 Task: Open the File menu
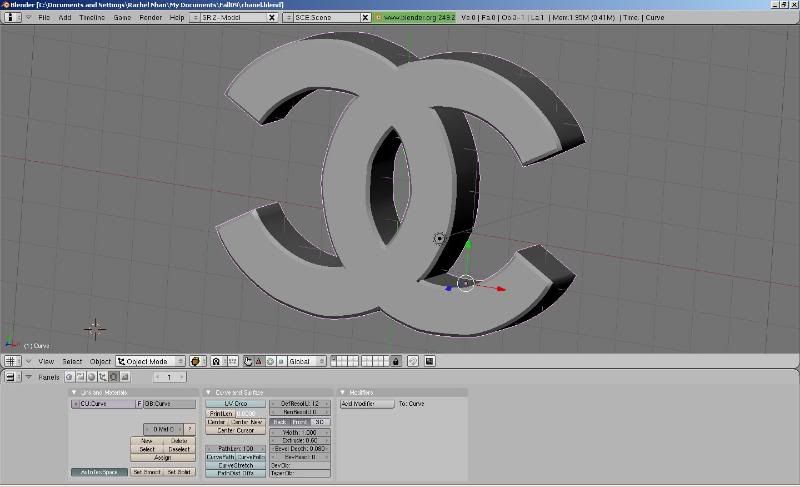coord(44,17)
